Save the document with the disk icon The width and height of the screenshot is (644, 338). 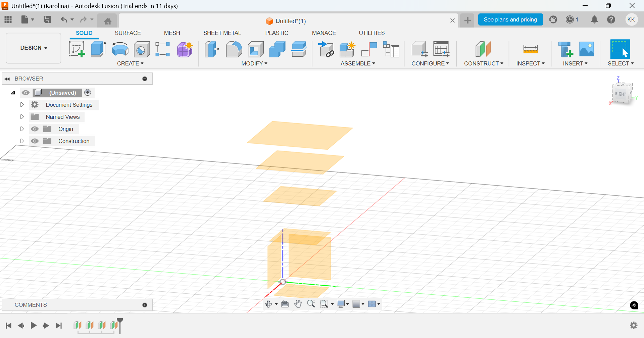(47, 19)
